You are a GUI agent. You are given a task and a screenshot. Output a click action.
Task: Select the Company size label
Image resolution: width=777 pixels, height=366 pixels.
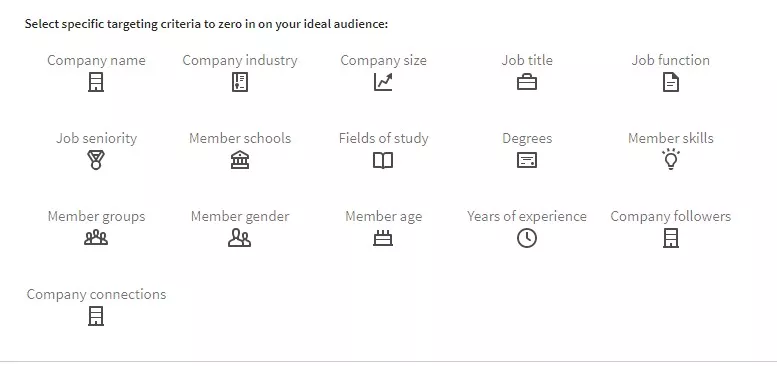pyautogui.click(x=383, y=60)
